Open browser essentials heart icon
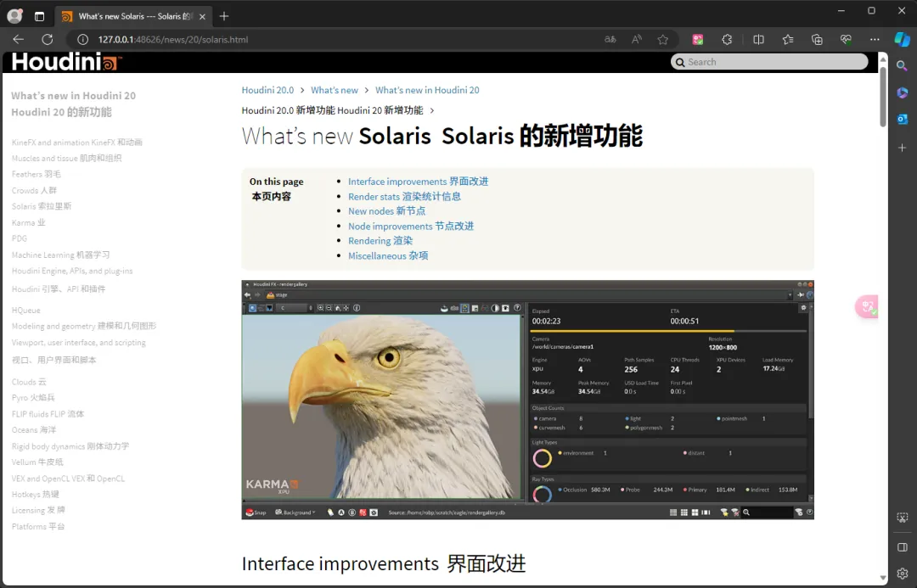The height and width of the screenshot is (588, 917). tap(846, 40)
